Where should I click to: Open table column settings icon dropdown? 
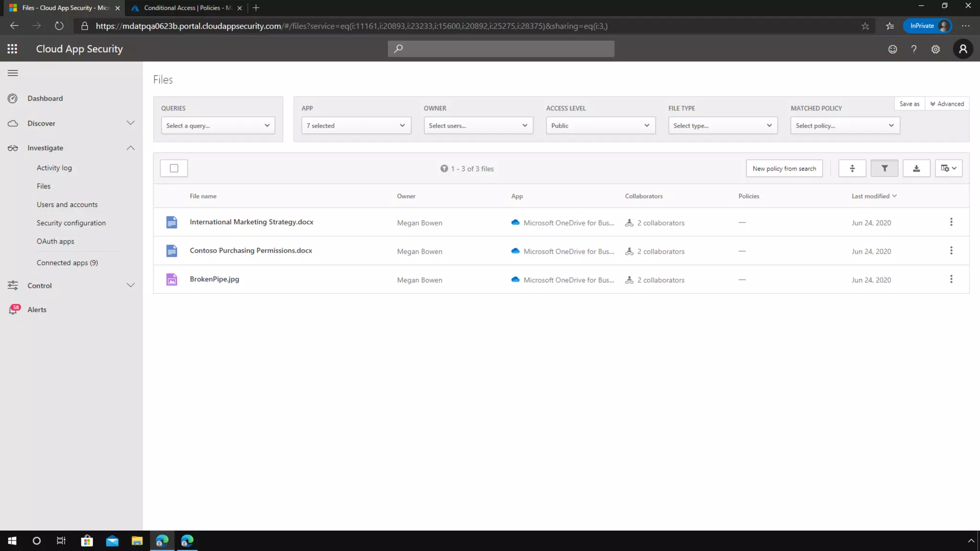(948, 168)
